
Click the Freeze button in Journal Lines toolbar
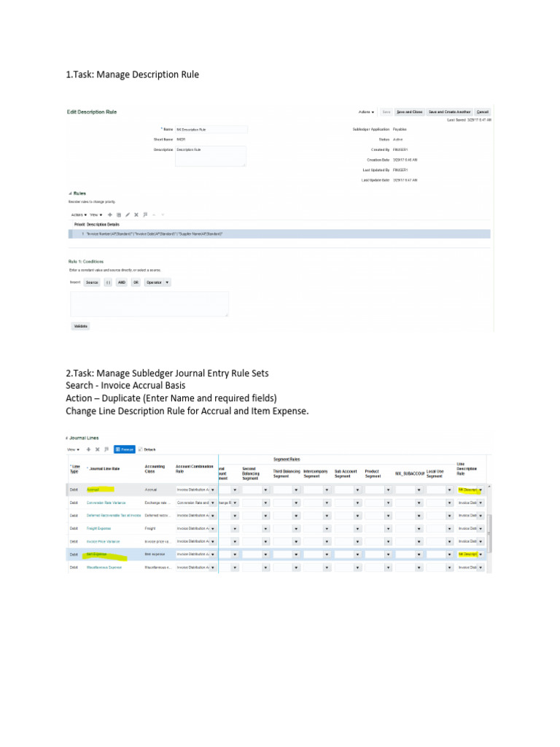point(125,449)
